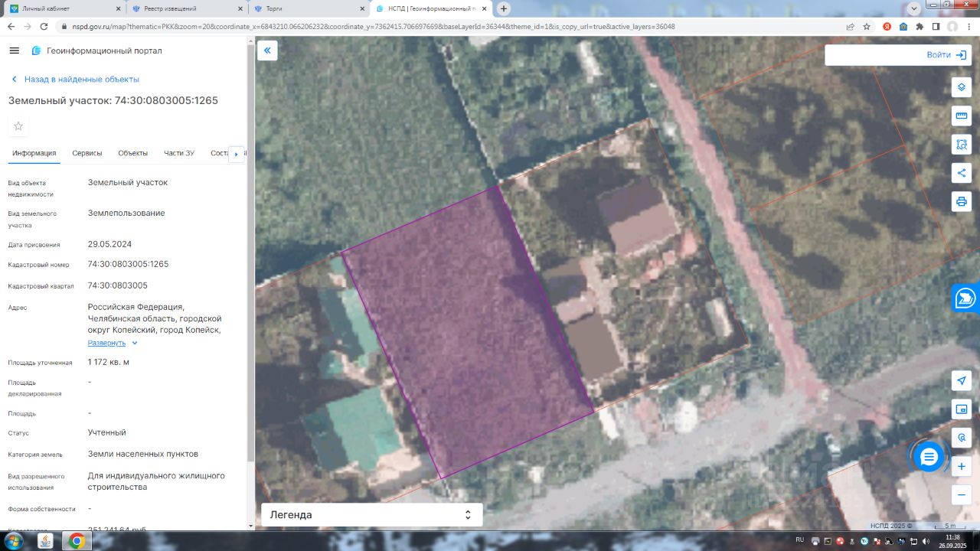Viewport: 980px width, 551px height.
Task: Switch to the Реестр извещений browser tab
Action: point(187,8)
